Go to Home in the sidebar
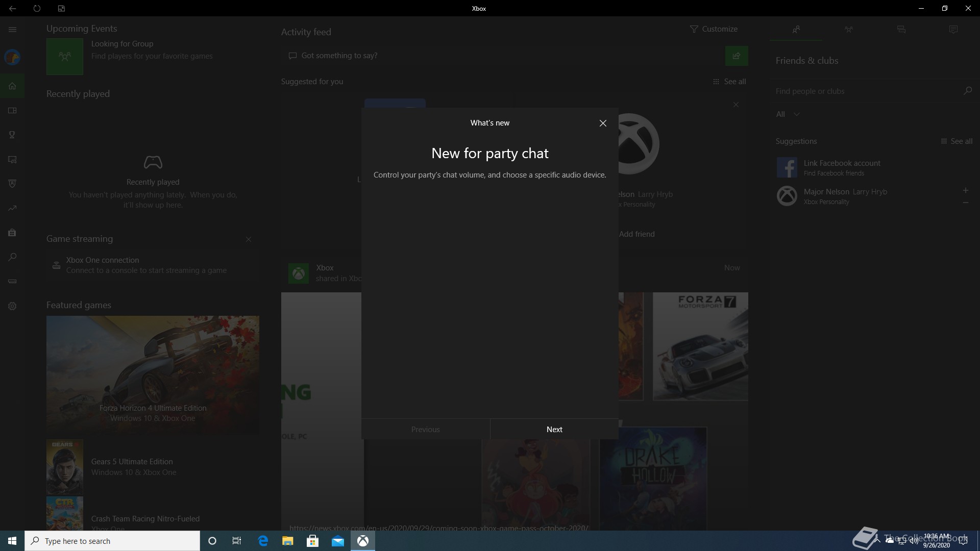Viewport: 980px width, 551px height. [x=12, y=86]
